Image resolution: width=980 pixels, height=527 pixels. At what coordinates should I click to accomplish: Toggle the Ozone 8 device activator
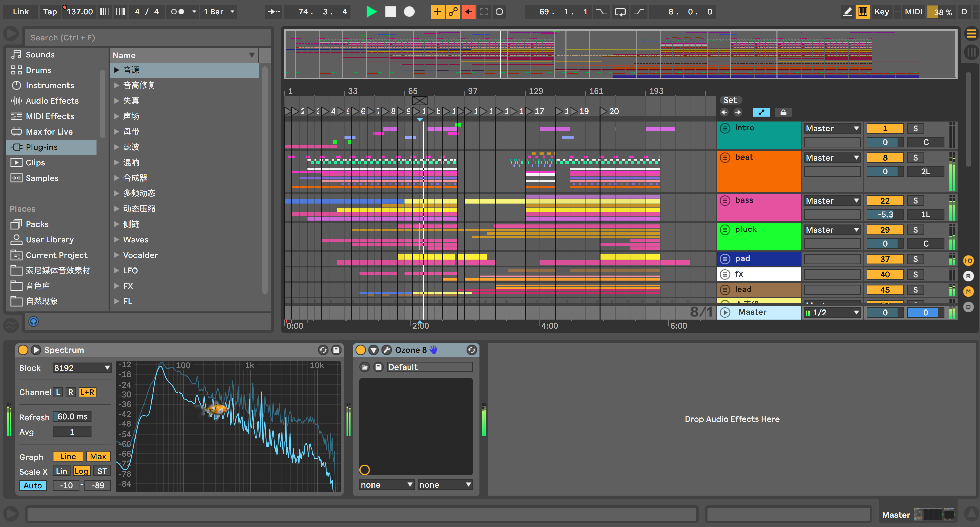tap(361, 350)
